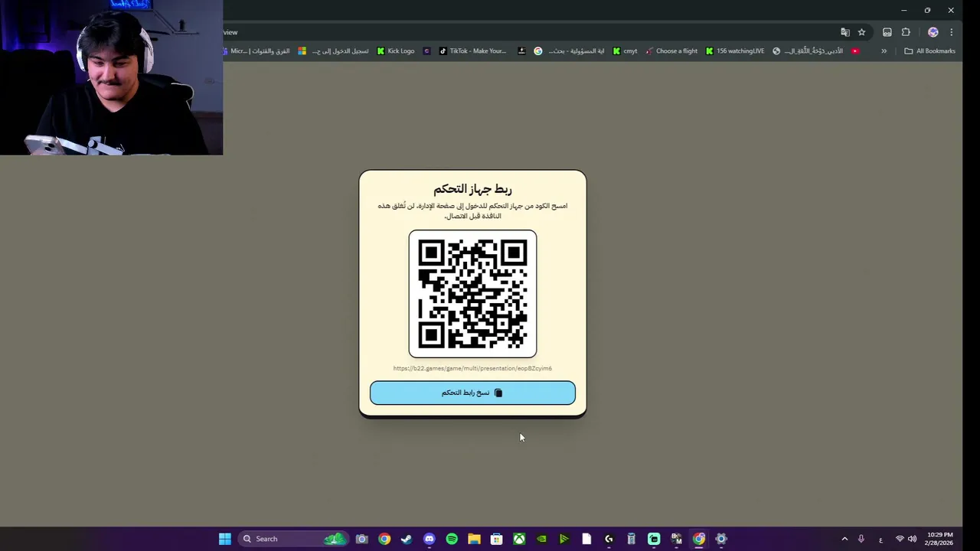Open Discord from the taskbar
This screenshot has width=980, height=551.
[x=430, y=539]
